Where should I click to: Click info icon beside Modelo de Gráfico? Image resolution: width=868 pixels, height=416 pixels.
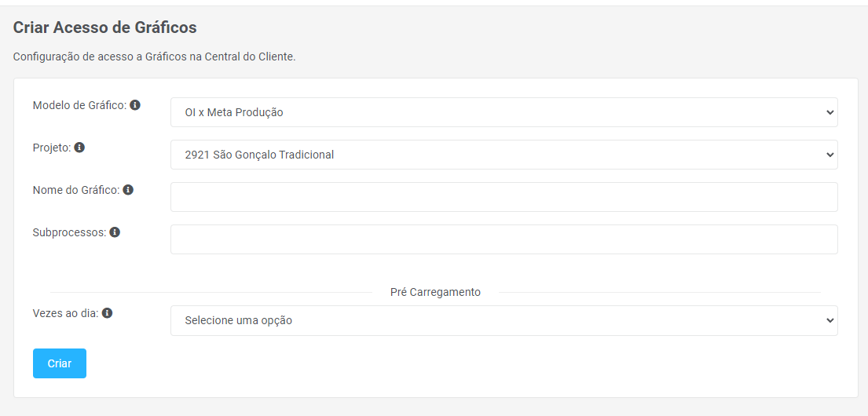135,105
